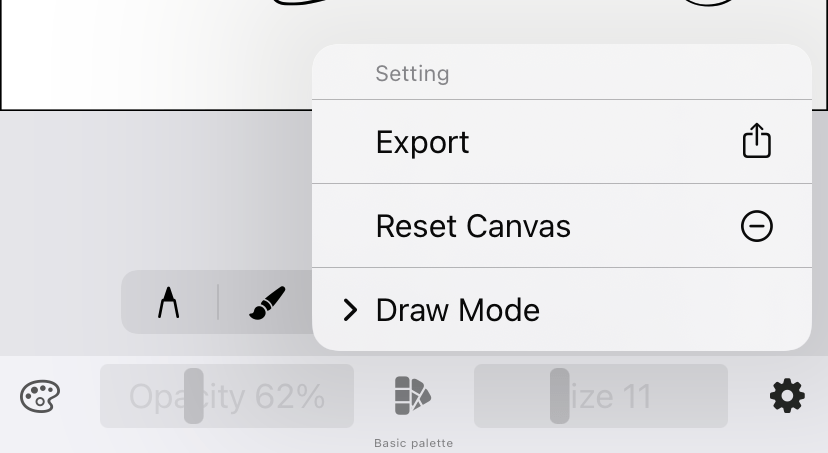Image resolution: width=828 pixels, height=453 pixels.
Task: Click the share icon beside Export
Action: click(x=756, y=141)
